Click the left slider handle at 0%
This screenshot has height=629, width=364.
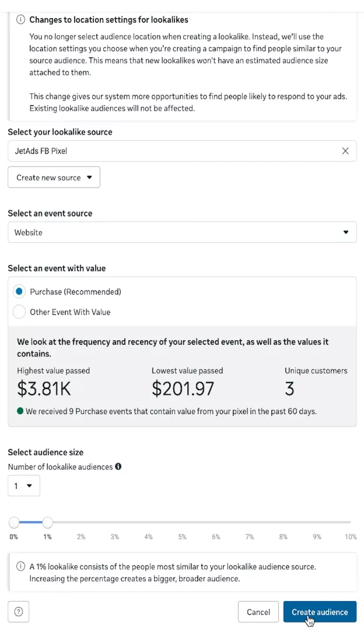click(13, 522)
